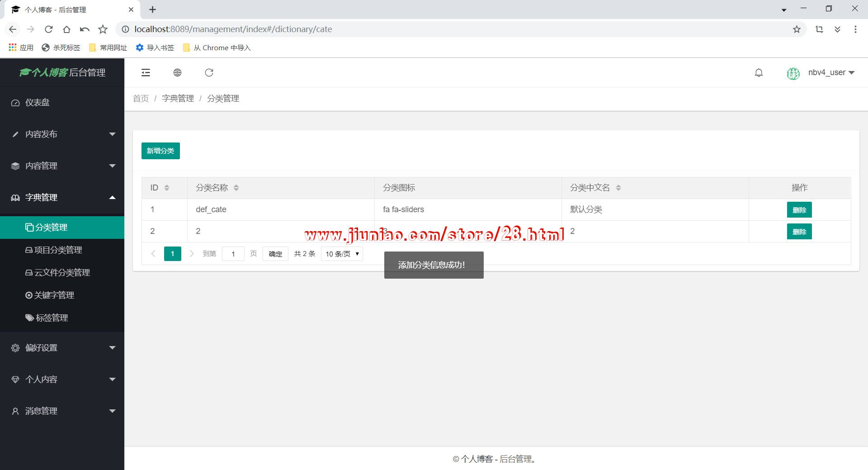Open the 常用网址 bookmarks folder
This screenshot has width=868, height=470.
tap(108, 47)
